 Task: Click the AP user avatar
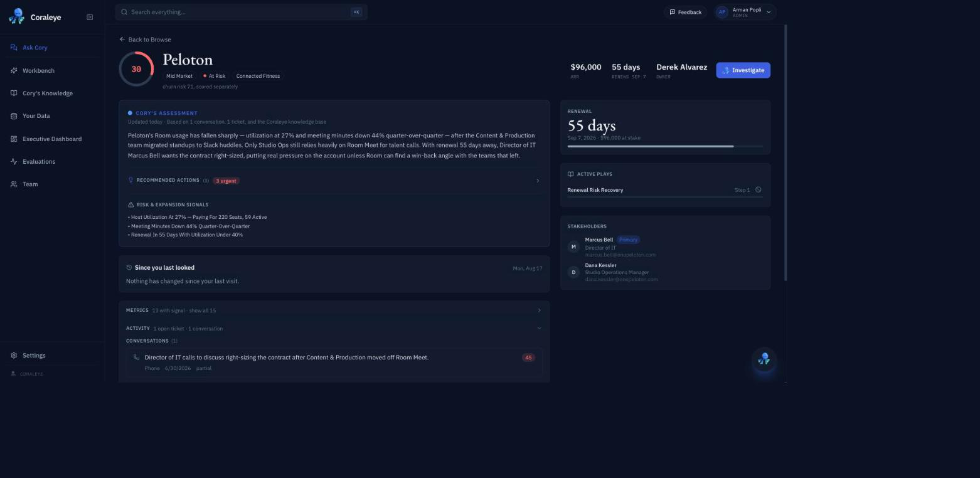(722, 12)
